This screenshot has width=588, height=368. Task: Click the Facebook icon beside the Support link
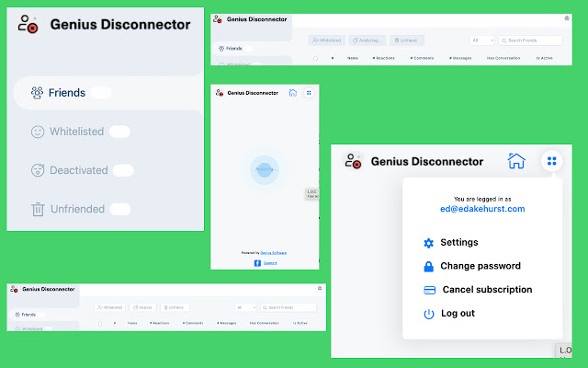point(257,263)
